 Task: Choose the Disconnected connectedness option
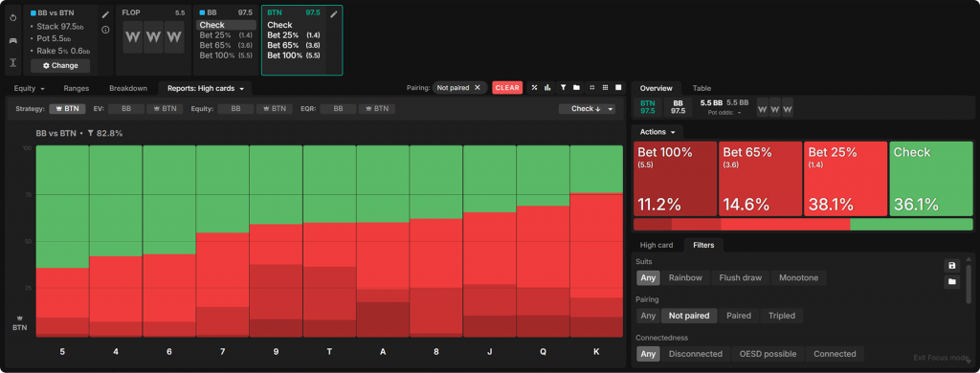695,354
